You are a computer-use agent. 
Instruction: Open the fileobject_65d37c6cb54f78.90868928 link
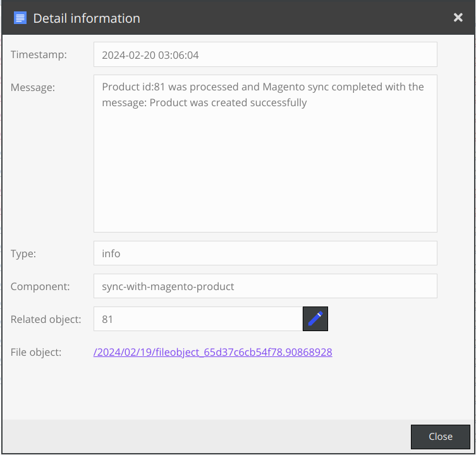click(x=213, y=352)
